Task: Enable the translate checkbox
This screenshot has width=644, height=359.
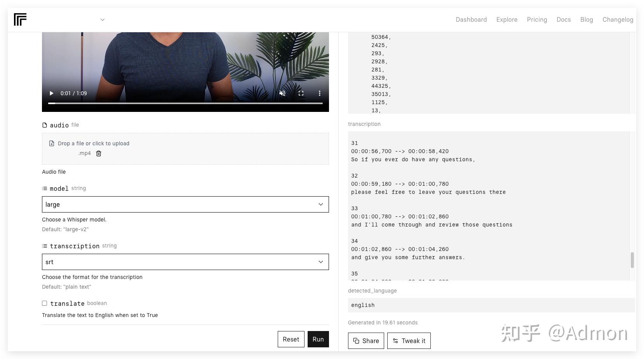Action: point(45,303)
